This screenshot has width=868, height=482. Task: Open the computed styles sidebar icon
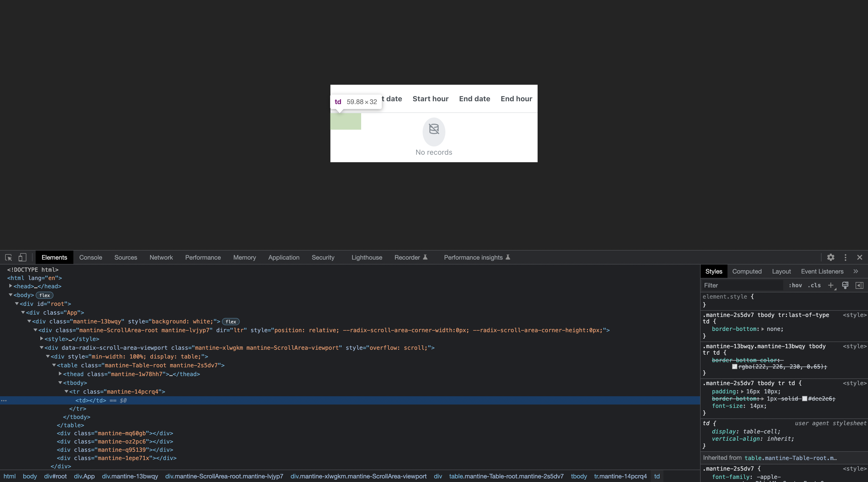pos(859,285)
